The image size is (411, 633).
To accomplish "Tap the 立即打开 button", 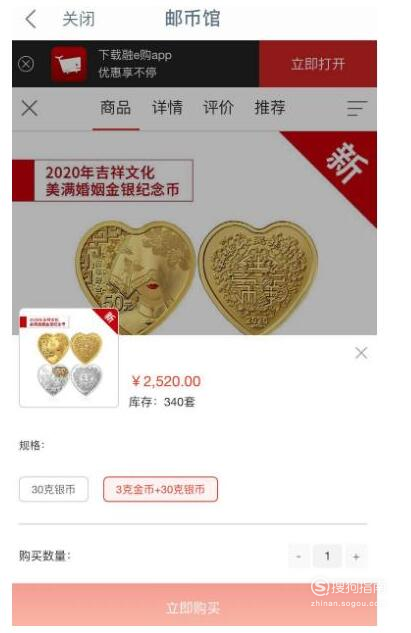I will [318, 64].
